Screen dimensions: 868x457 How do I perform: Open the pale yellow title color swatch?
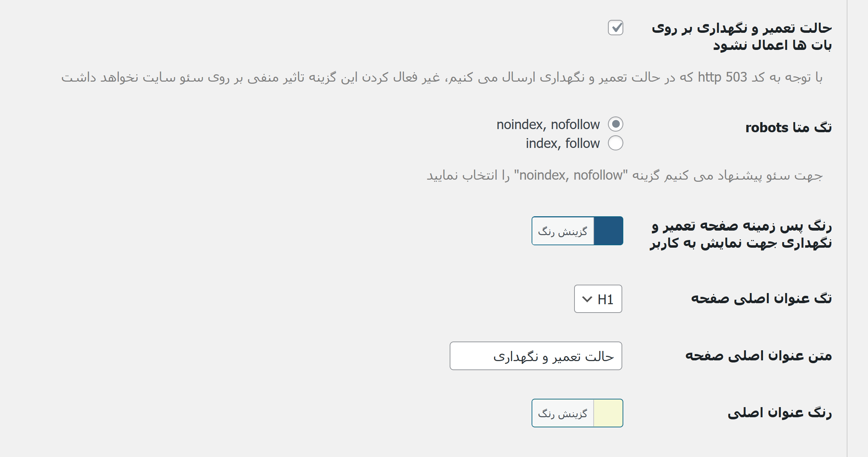pos(608,413)
